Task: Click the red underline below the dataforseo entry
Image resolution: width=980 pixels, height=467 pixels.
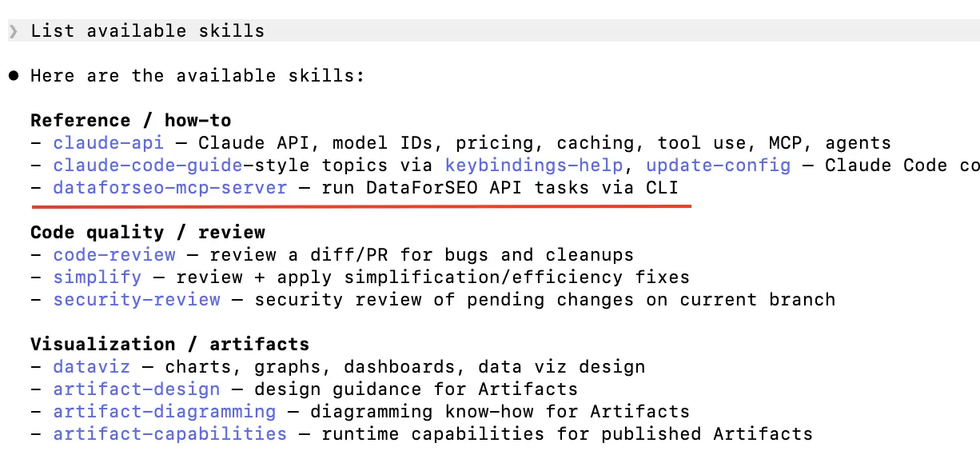Action: point(361,206)
